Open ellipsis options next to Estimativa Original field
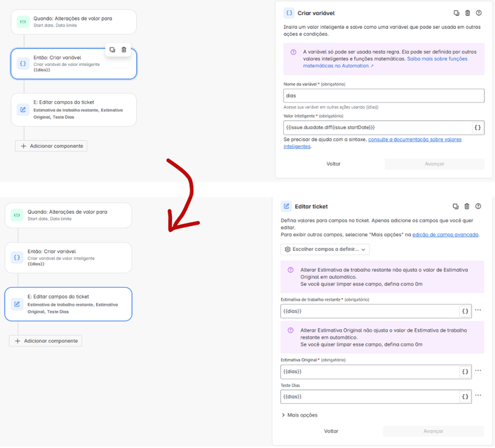The width and height of the screenshot is (495, 448). click(x=478, y=371)
